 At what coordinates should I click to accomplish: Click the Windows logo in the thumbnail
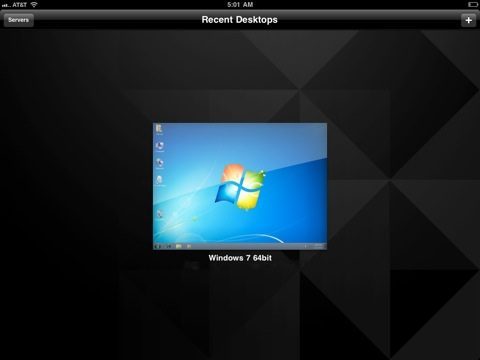click(240, 187)
